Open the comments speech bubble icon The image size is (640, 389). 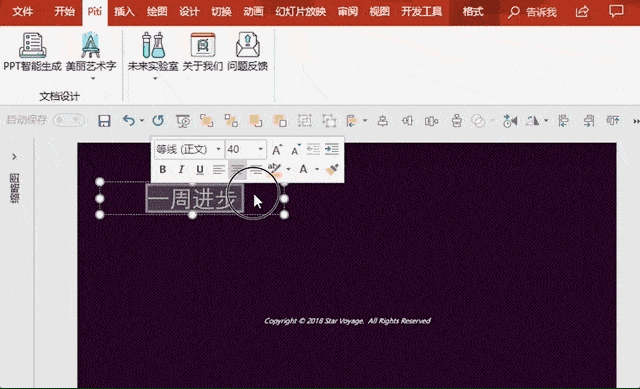pos(616,11)
